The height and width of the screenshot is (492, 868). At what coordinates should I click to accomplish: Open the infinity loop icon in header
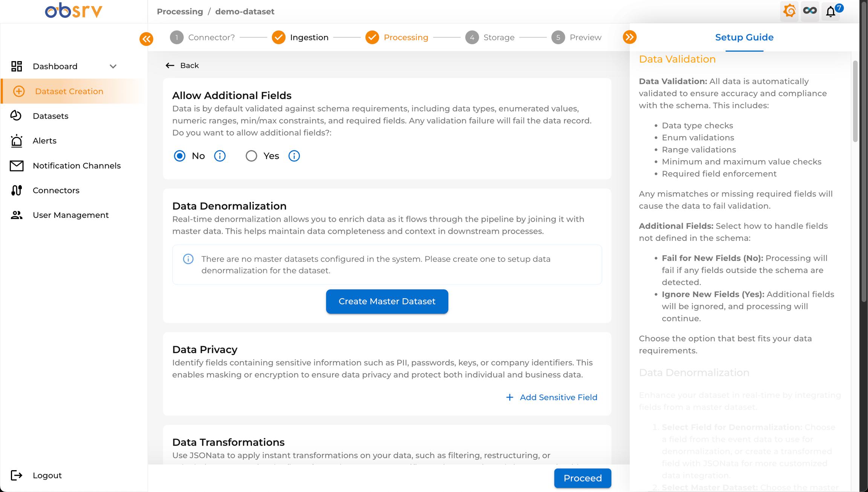[x=810, y=11]
